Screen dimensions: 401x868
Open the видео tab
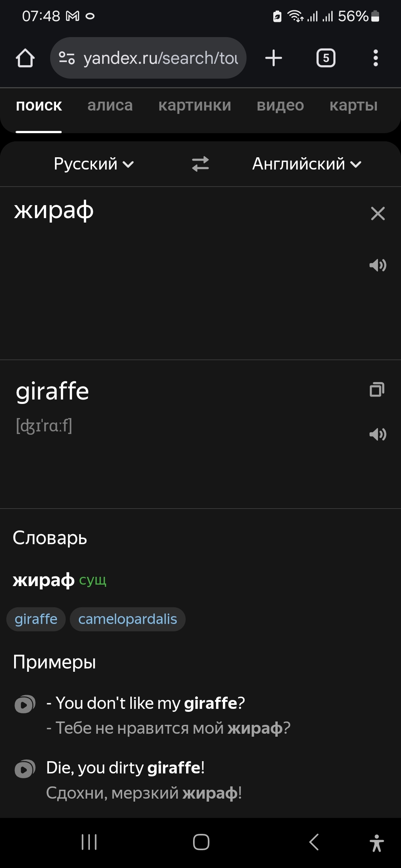(280, 106)
